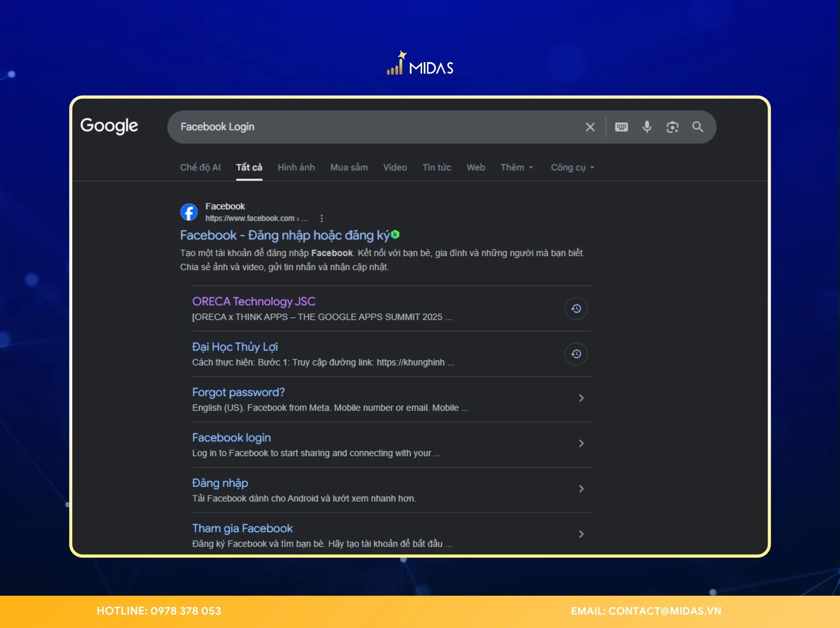
Task: Switch to the Tin tức tab
Action: [x=437, y=167]
